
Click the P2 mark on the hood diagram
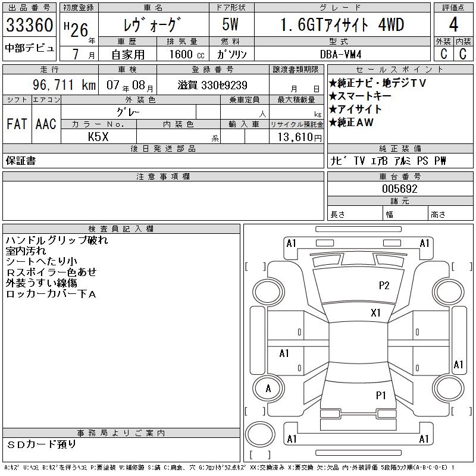coord(384,286)
